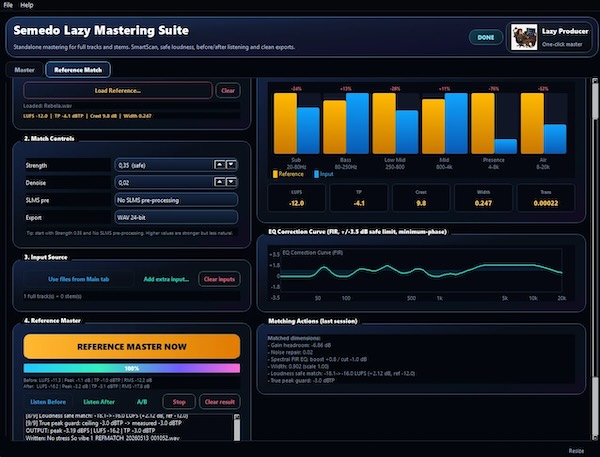Click the Presence band blue input bar
The image size is (600, 457).
pos(505,146)
